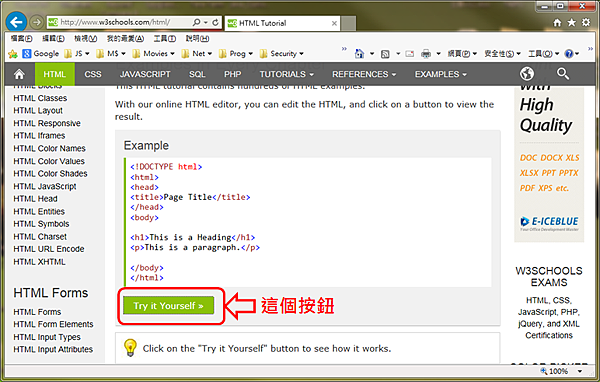Open HTML Layout sidebar link

[x=38, y=111]
